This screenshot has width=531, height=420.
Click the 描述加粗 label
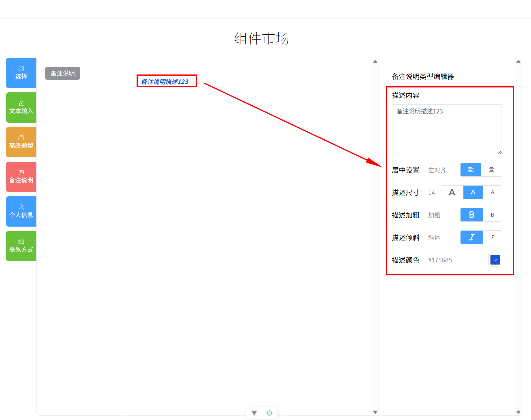click(405, 215)
